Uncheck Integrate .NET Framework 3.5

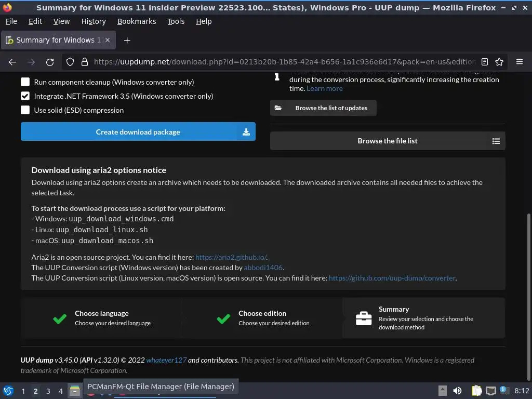(25, 96)
